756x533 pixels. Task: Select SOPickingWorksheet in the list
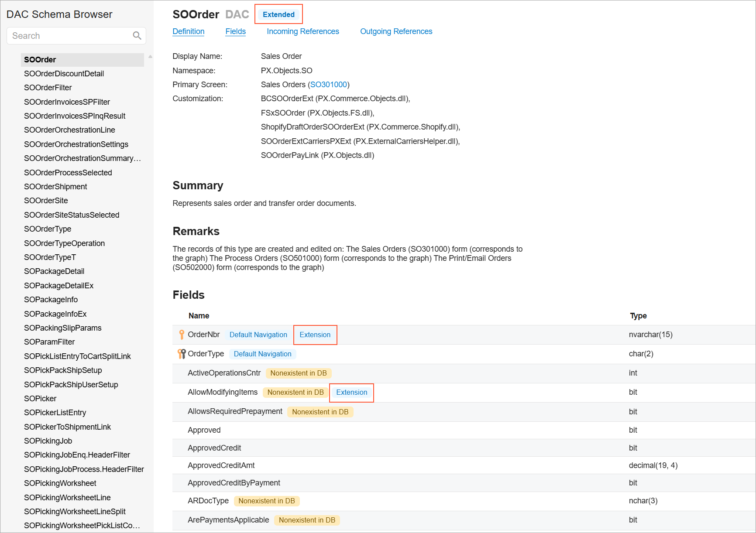click(60, 483)
